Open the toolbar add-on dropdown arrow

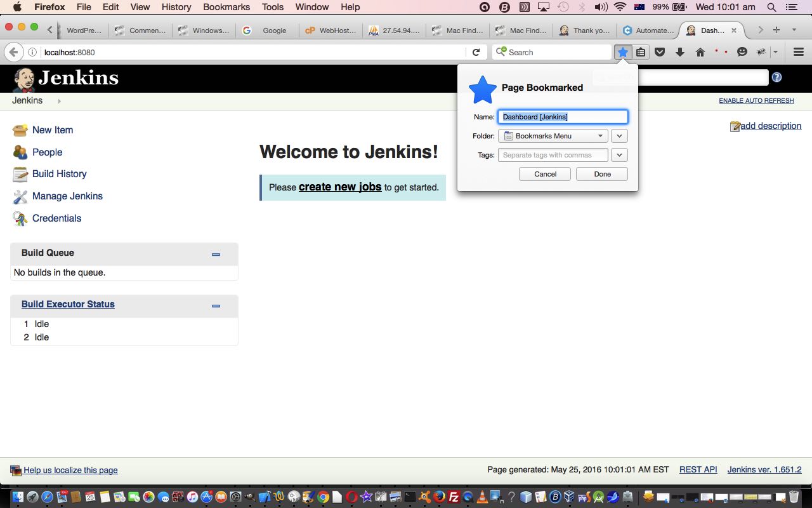pos(775,52)
